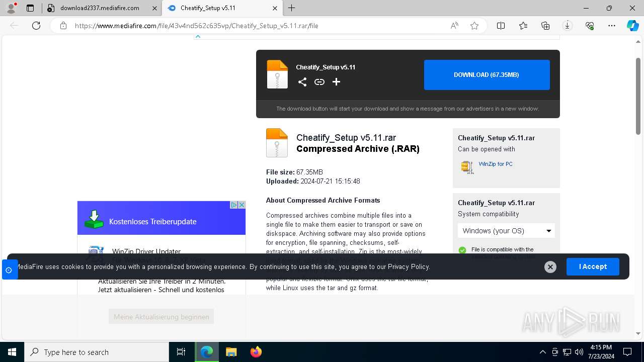Click the address bar URL
644x362 pixels.
197,26
